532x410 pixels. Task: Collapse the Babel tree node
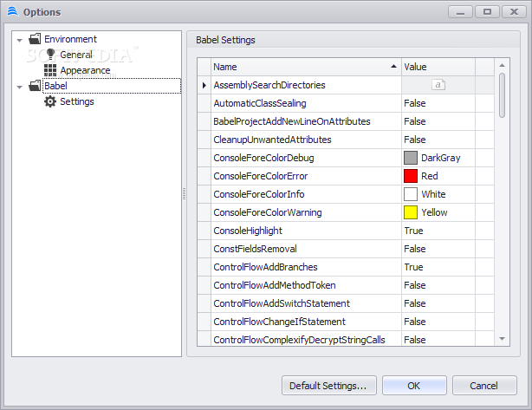pos(20,87)
